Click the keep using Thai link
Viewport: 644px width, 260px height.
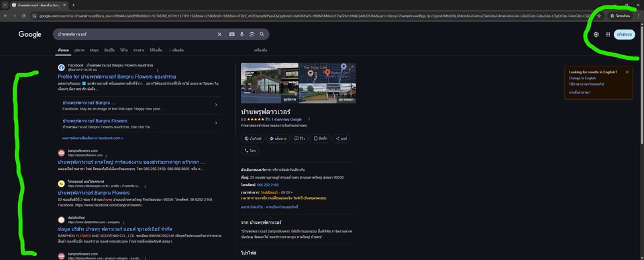click(x=586, y=84)
